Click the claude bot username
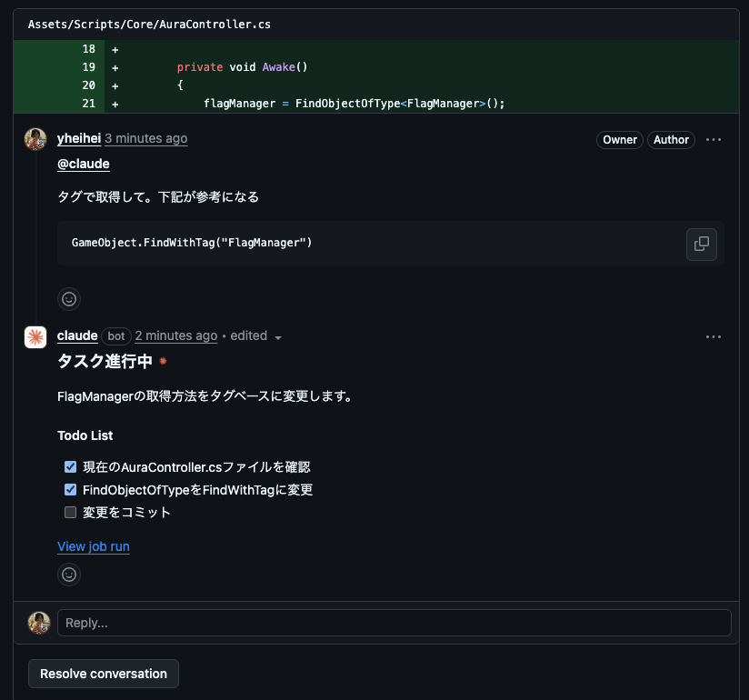The image size is (749, 700). 77,335
